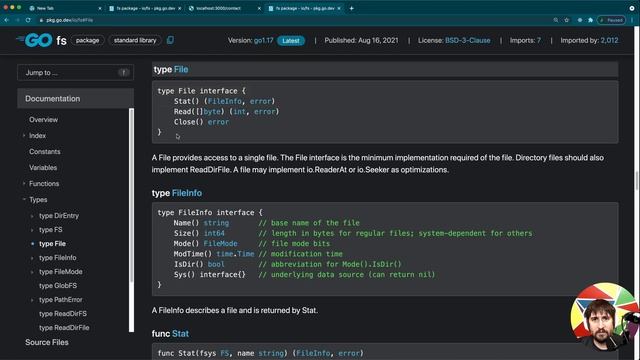Open the Extensions puzzle icon

tap(590, 20)
